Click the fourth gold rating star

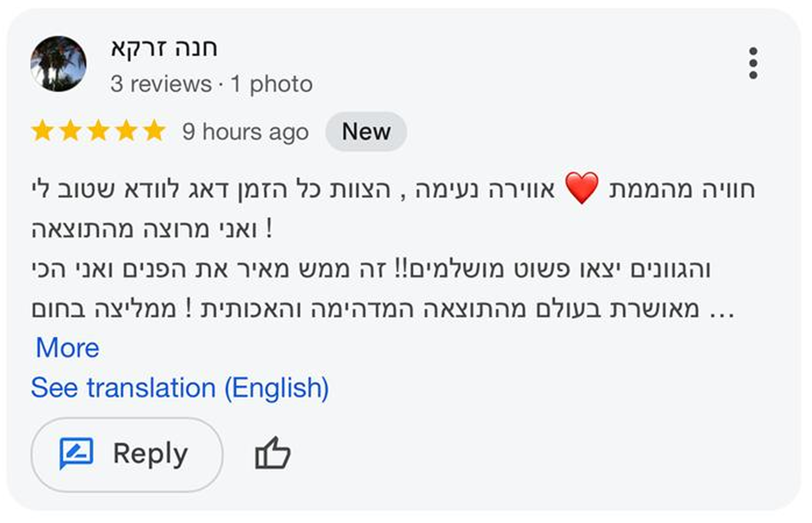coord(127,130)
